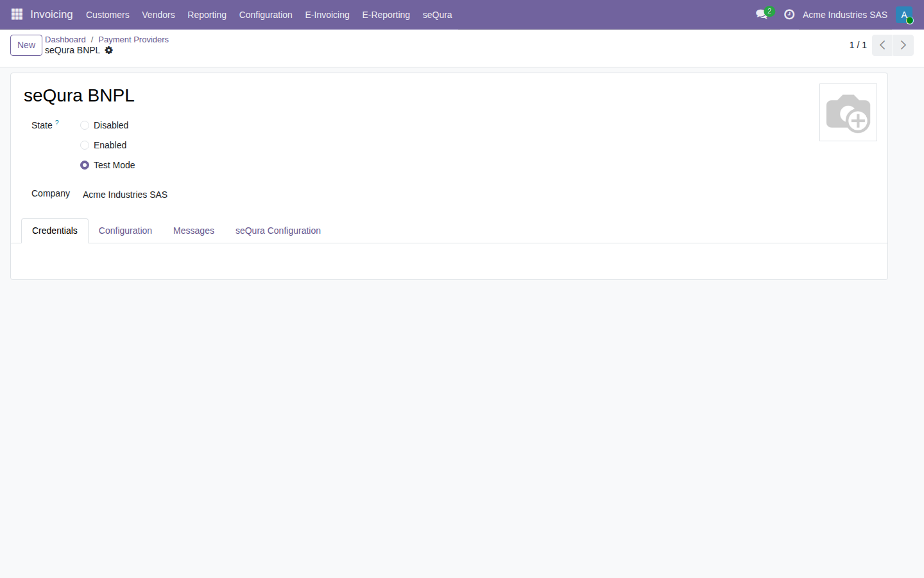Switch to the seQura Configuration tab
The height and width of the screenshot is (578, 924).
278,231
